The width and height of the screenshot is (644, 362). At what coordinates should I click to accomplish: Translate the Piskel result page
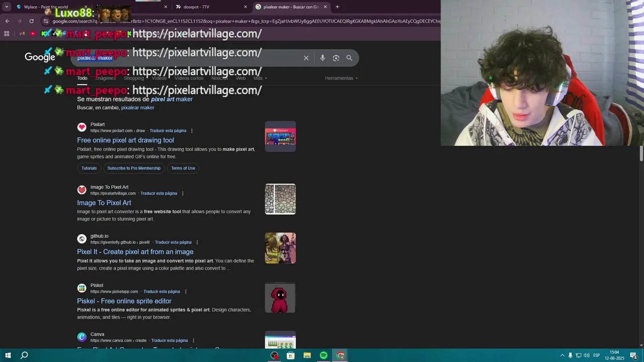click(x=162, y=292)
